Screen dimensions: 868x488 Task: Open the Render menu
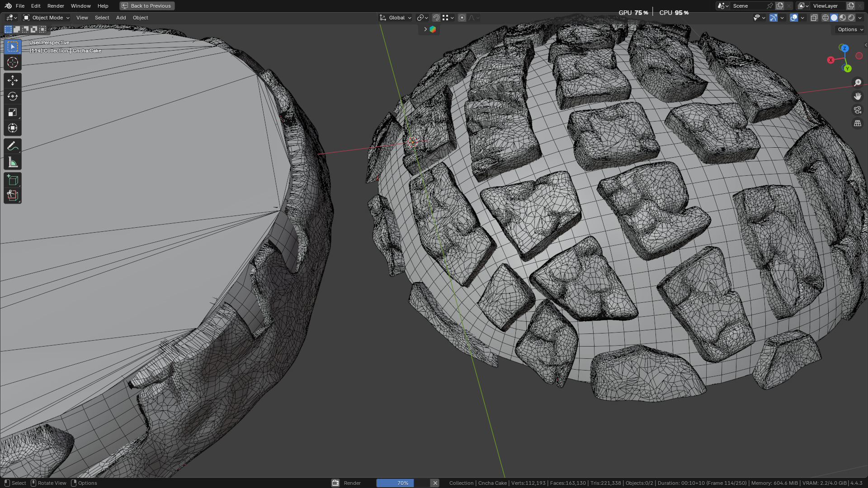56,6
